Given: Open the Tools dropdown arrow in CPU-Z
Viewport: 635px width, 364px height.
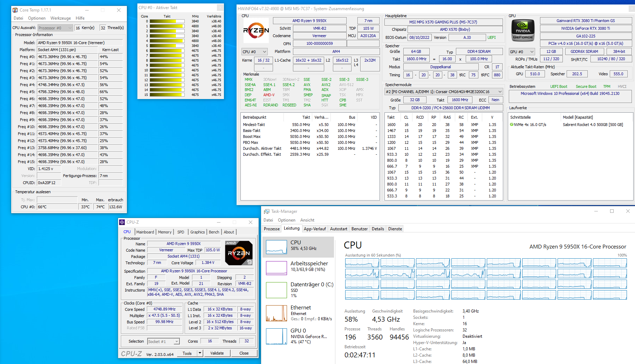Looking at the screenshot, I should [200, 353].
